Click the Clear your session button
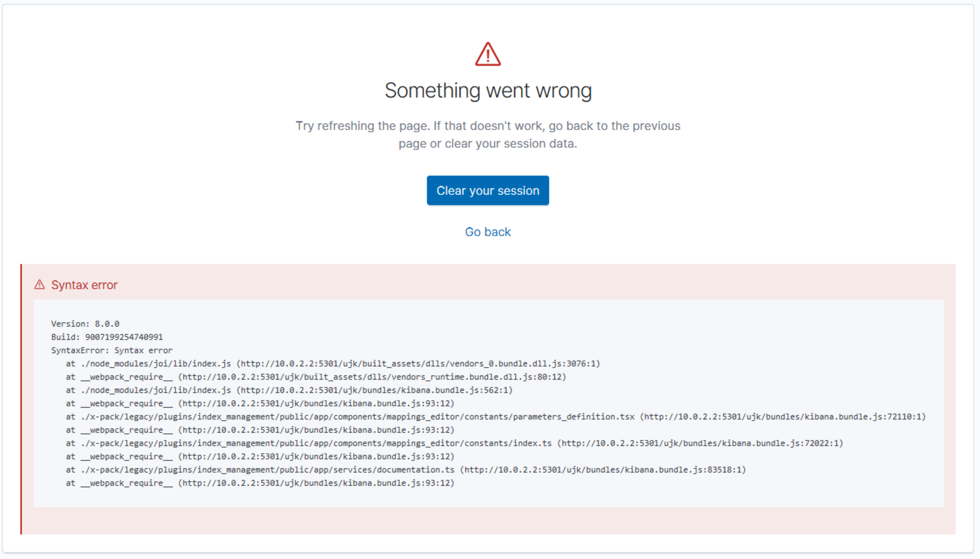The height and width of the screenshot is (559, 980). 488,191
